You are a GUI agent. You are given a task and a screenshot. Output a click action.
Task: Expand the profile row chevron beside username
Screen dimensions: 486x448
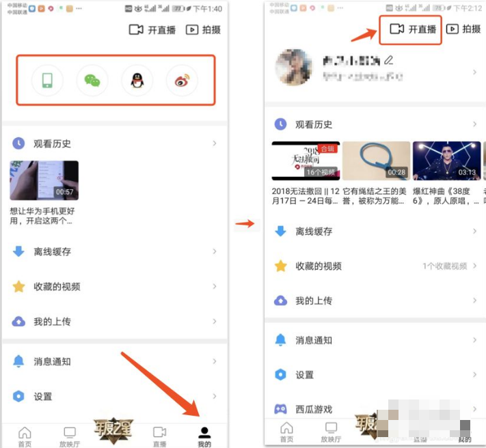pos(474,72)
